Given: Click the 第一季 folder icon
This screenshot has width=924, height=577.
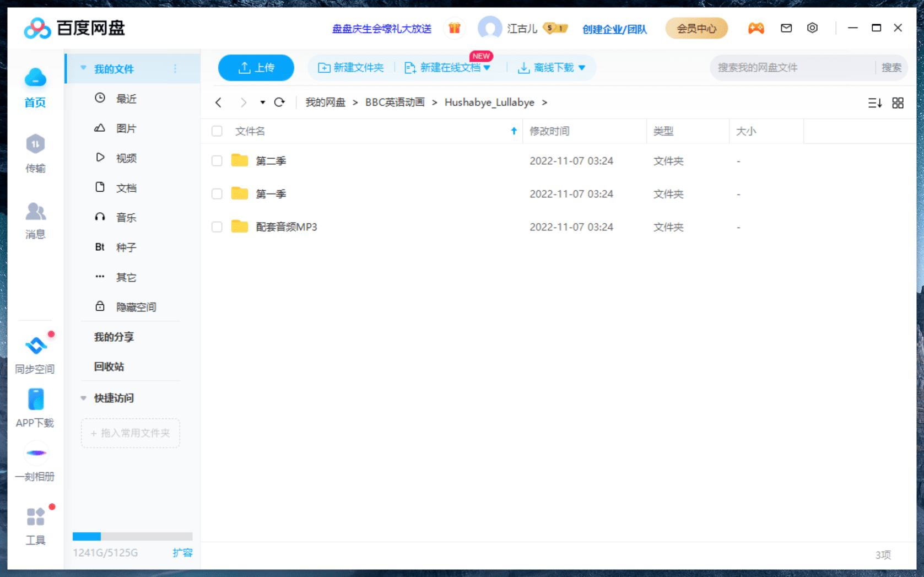Looking at the screenshot, I should point(240,193).
